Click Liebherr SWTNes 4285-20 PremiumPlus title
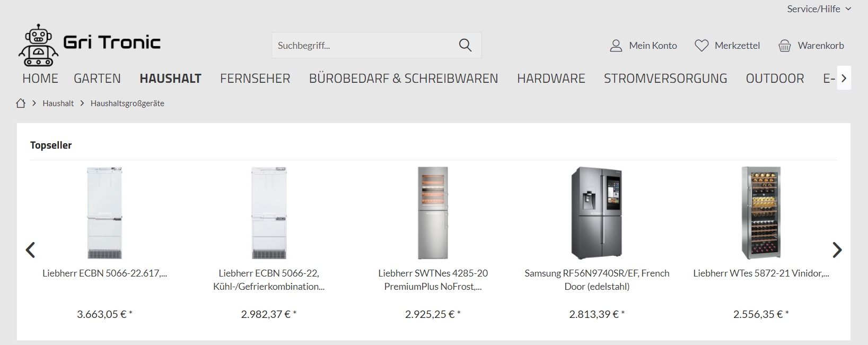868x345 pixels. [x=433, y=280]
